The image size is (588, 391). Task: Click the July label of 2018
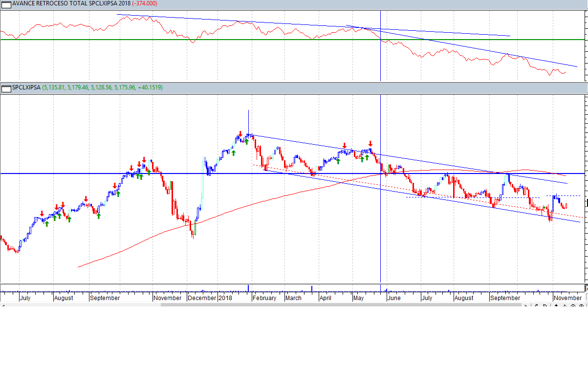427,298
